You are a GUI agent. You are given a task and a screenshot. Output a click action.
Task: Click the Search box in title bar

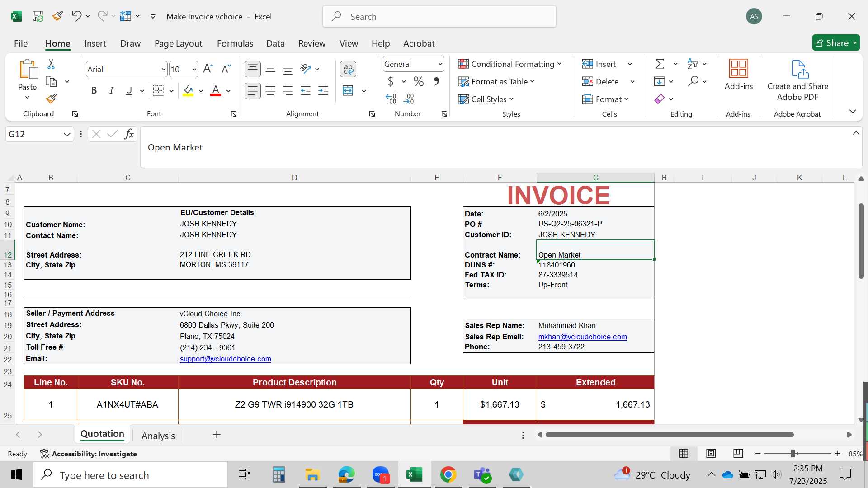(x=439, y=17)
